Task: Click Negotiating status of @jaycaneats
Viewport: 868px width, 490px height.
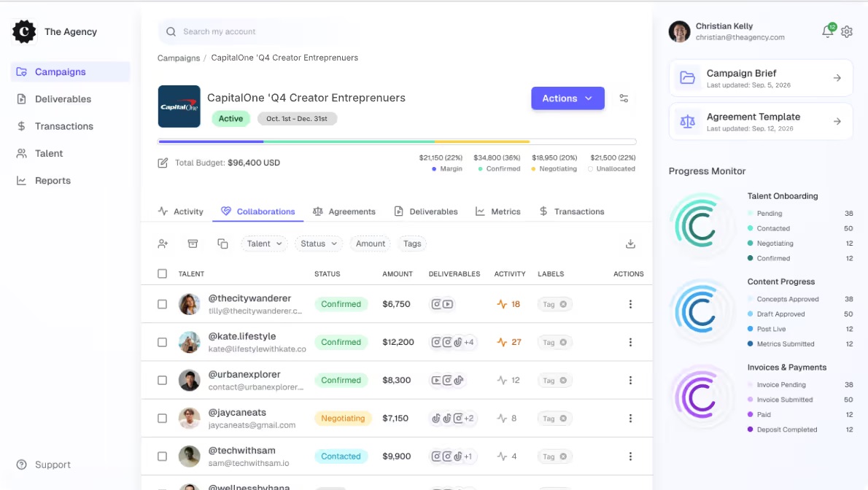Action: [343, 419]
